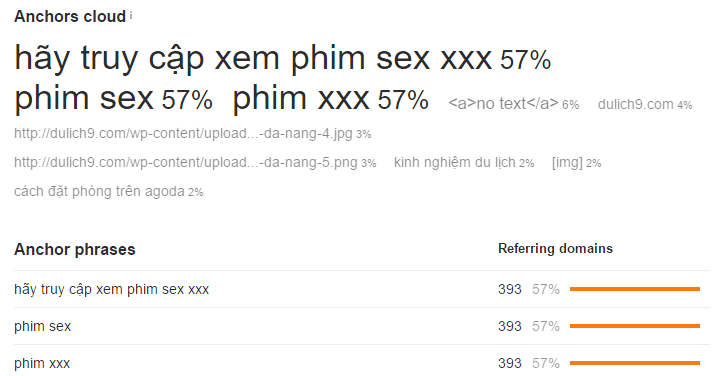The width and height of the screenshot is (728, 376).
Task: Click the Anchor phrases column header
Action: (75, 249)
